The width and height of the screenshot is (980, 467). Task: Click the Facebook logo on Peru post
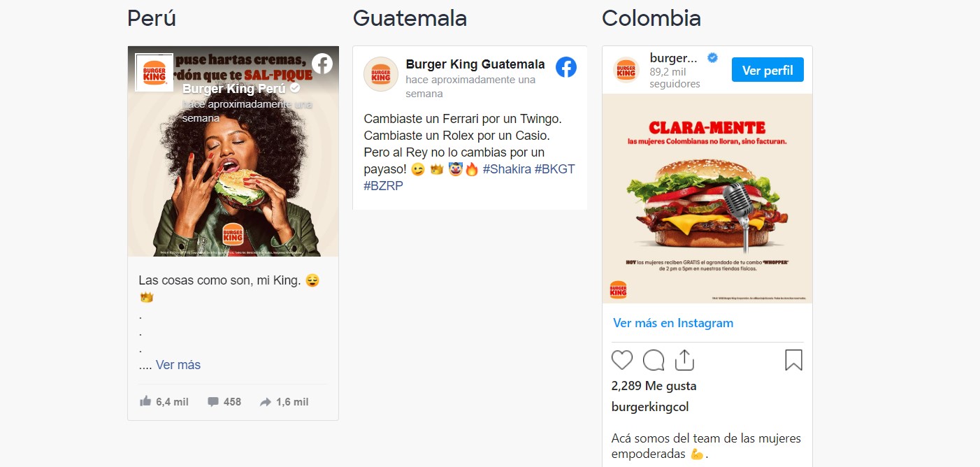coord(322,64)
